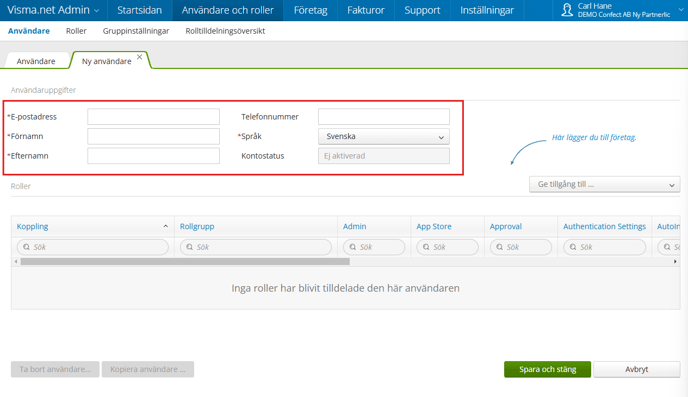The image size is (688, 397).
Task: Open the Ge tillgång till dropdown
Action: tap(605, 184)
